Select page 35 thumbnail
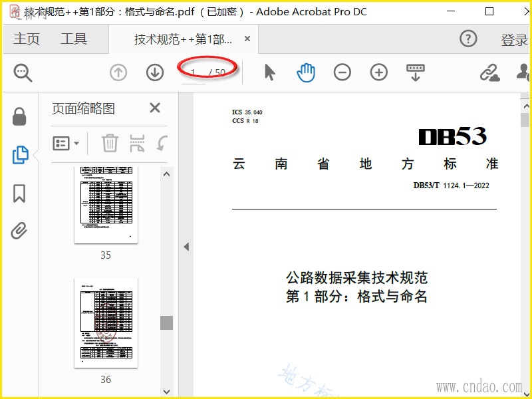Image resolution: width=532 pixels, height=399 pixels. 106,205
